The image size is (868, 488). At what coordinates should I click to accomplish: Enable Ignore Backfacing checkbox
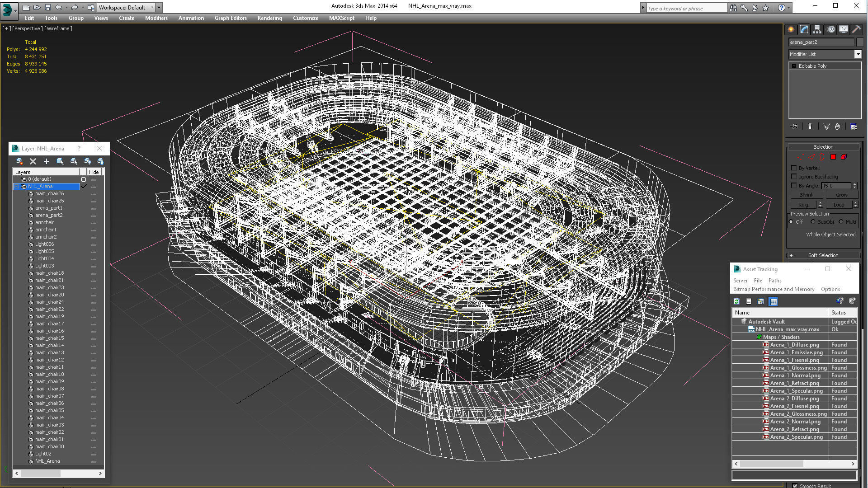coord(794,177)
